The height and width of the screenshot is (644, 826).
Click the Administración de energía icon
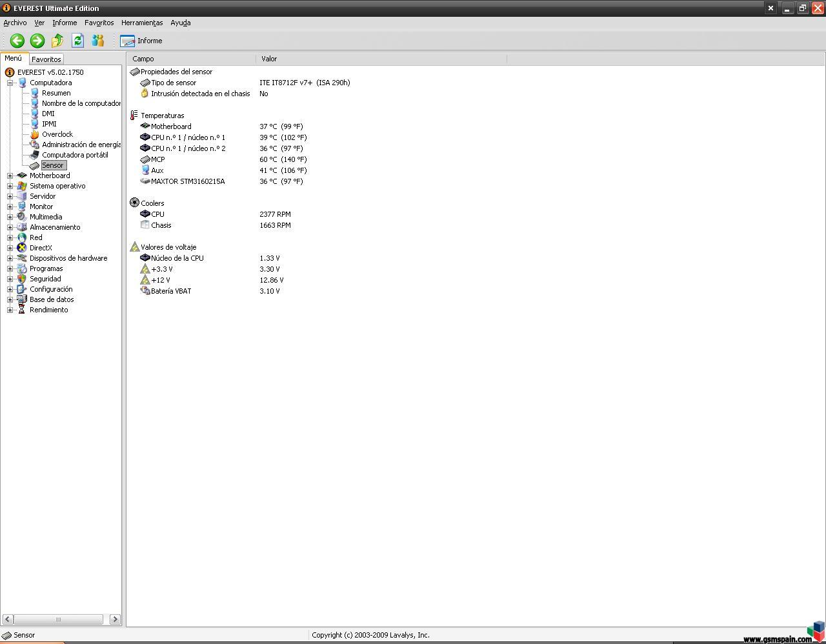[x=34, y=145]
